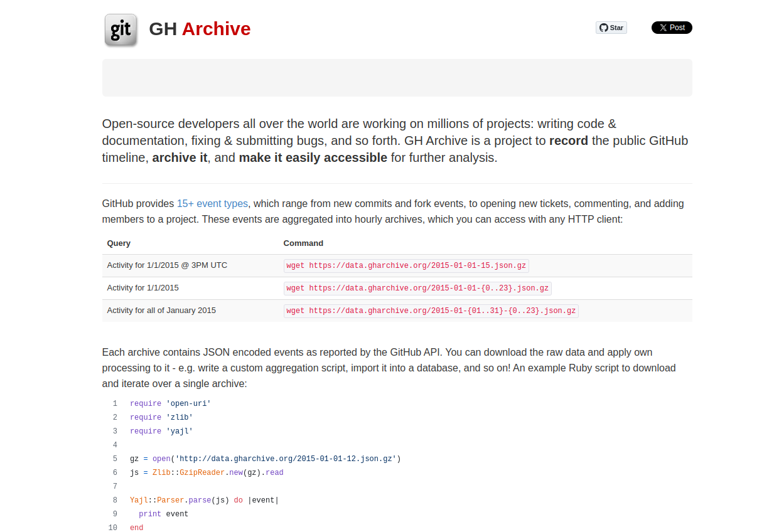Share the page using the X Post button
Image resolution: width=779 pixels, height=532 pixels.
click(x=671, y=28)
